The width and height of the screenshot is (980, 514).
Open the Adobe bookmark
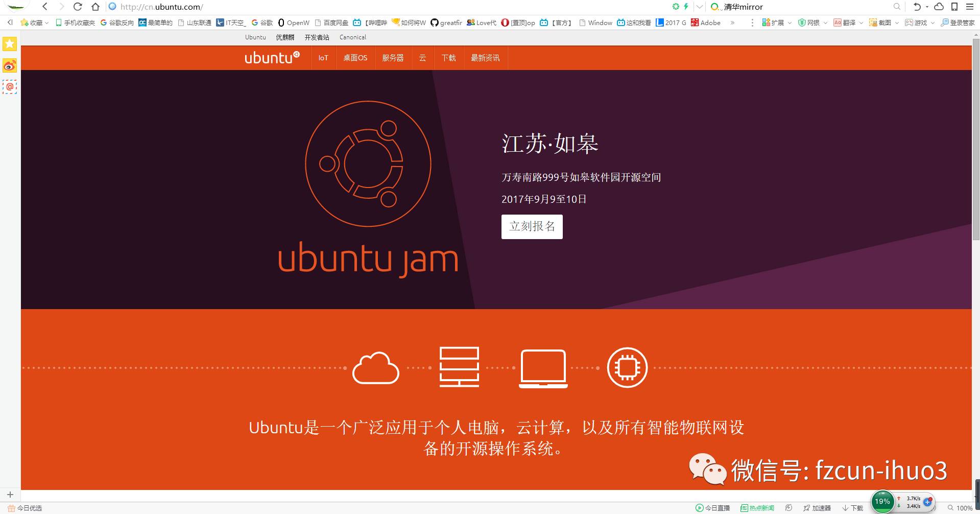point(706,22)
